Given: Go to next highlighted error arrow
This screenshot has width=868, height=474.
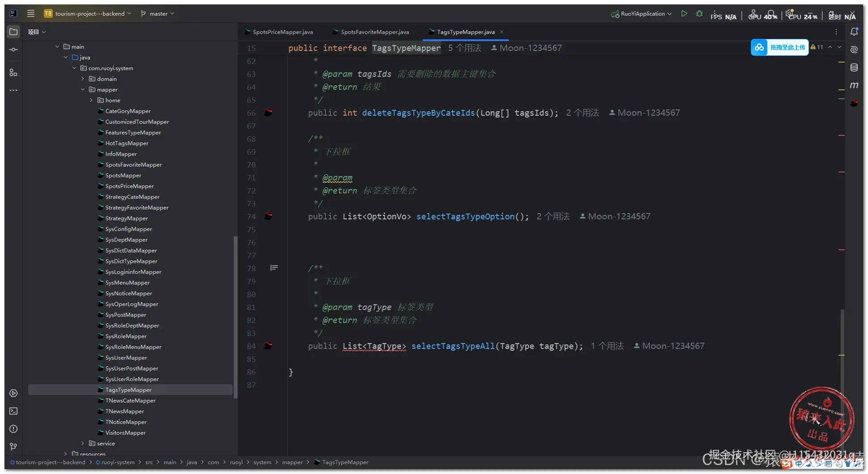Looking at the screenshot, I should (839, 47).
